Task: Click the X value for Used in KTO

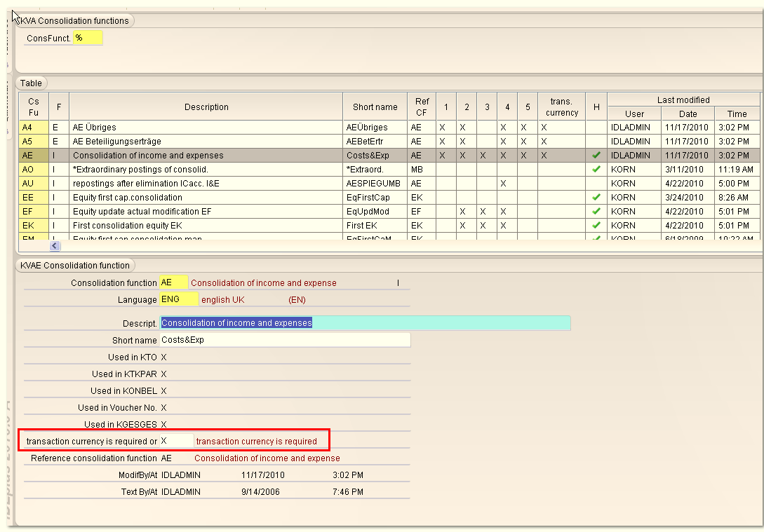Action: point(163,357)
